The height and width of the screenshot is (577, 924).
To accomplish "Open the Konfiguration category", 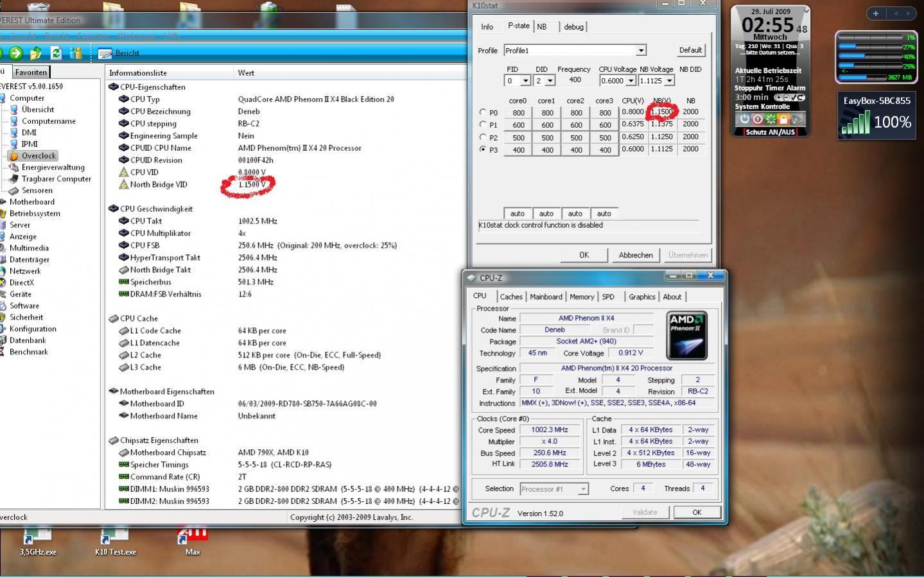I will (x=33, y=329).
